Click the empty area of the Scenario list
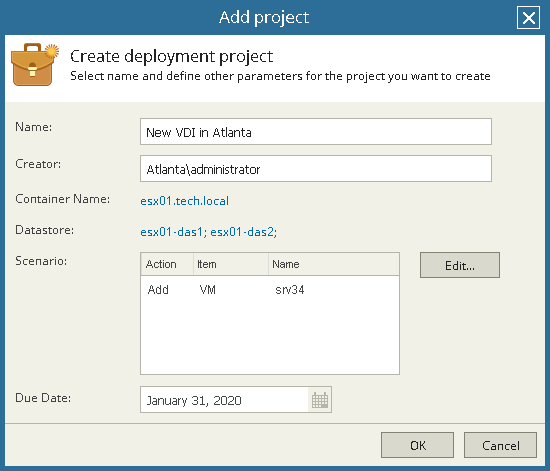Image resolution: width=550 pixels, height=471 pixels. point(270,336)
